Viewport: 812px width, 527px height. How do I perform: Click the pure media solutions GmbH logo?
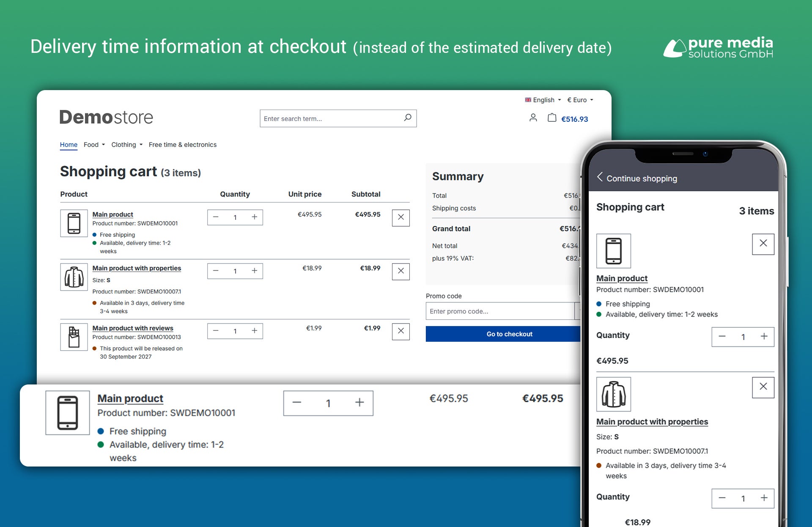(718, 47)
